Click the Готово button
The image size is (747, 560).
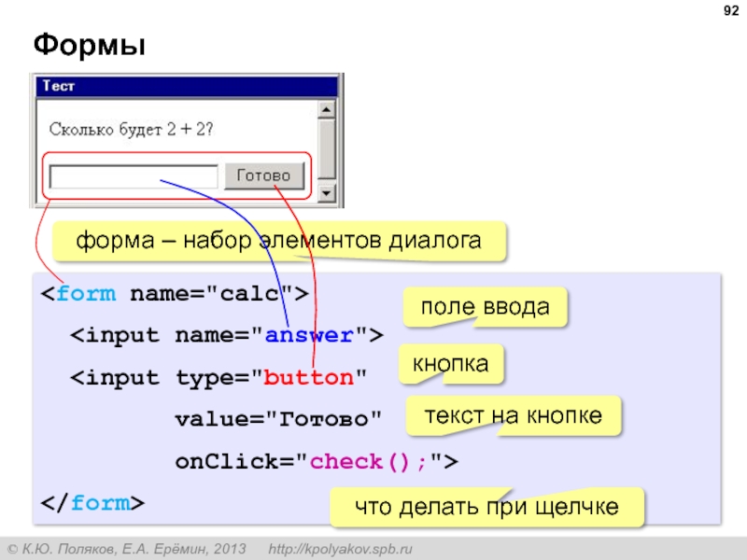[264, 175]
